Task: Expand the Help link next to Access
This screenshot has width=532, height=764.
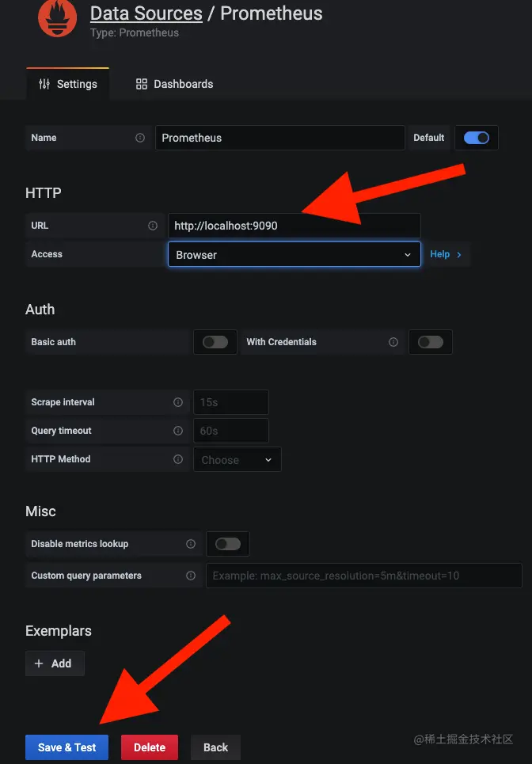Action: (x=445, y=254)
